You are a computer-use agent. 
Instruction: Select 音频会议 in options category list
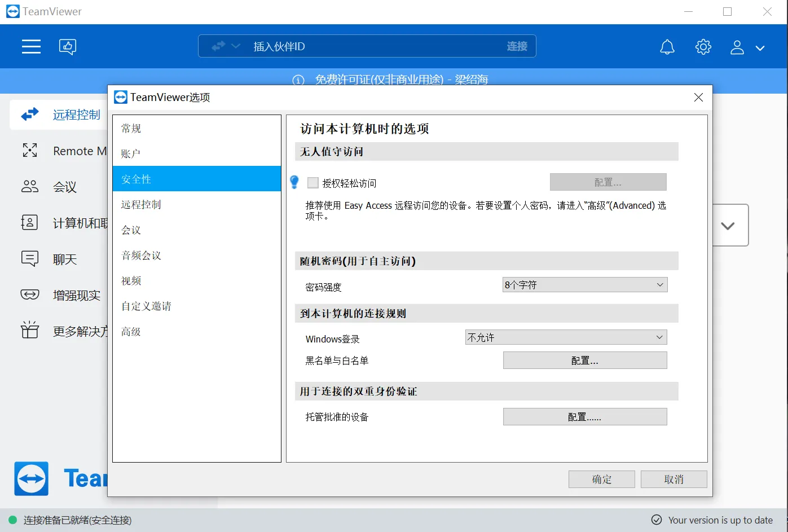[x=197, y=255]
